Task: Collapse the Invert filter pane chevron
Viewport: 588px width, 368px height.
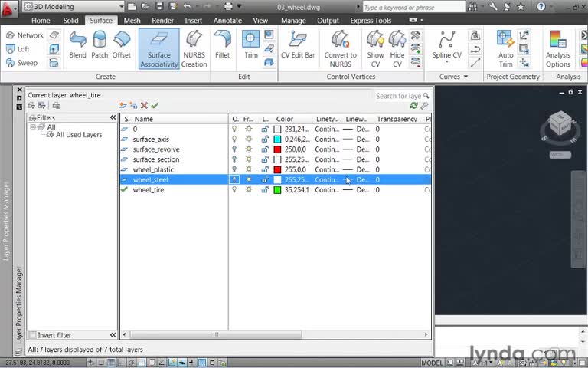Action: click(x=113, y=334)
